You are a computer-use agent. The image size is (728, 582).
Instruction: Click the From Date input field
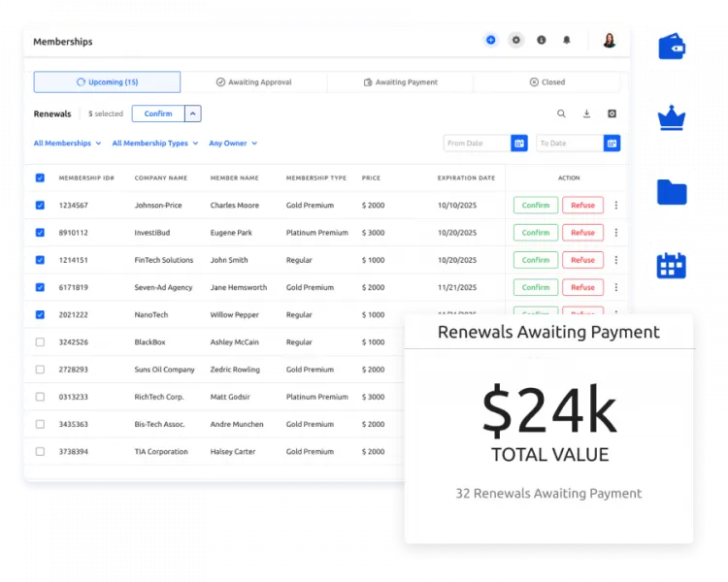pyautogui.click(x=477, y=143)
